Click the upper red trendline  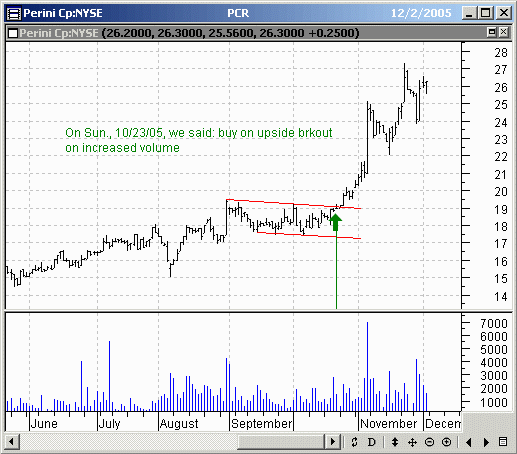293,204
